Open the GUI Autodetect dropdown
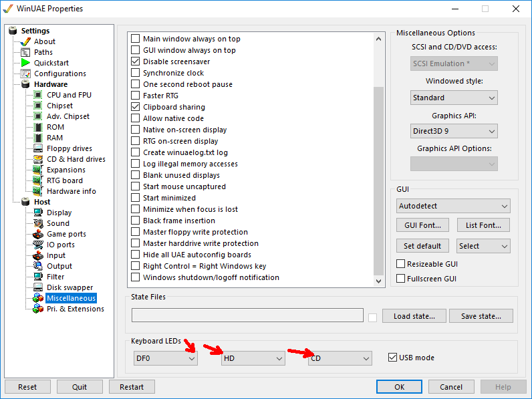This screenshot has width=532, height=399. click(453, 206)
